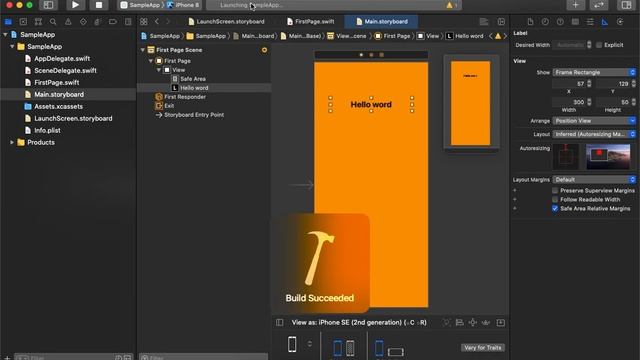Choose the iPhone 8 run destination
Screen dimensions: 640x360
(183, 5)
